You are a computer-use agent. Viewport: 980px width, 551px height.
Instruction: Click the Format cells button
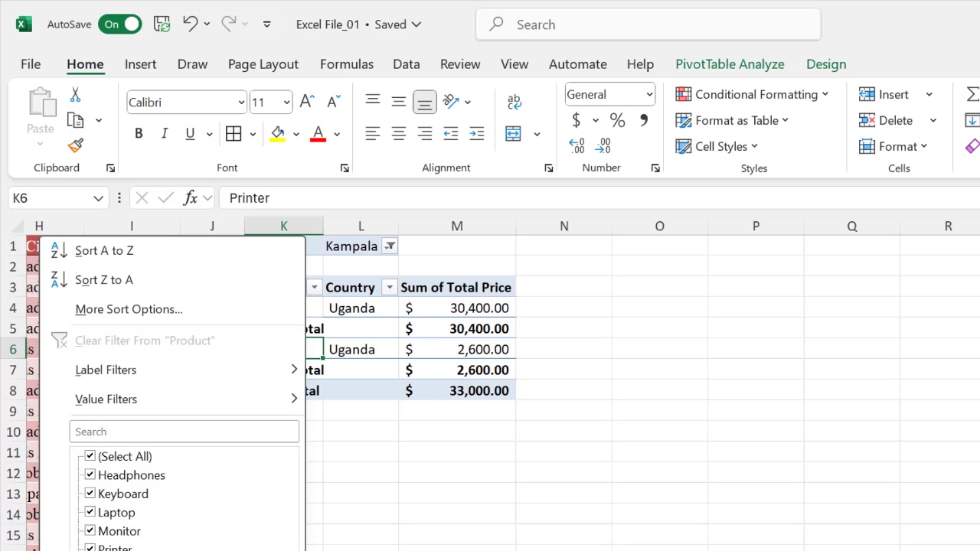tap(893, 146)
